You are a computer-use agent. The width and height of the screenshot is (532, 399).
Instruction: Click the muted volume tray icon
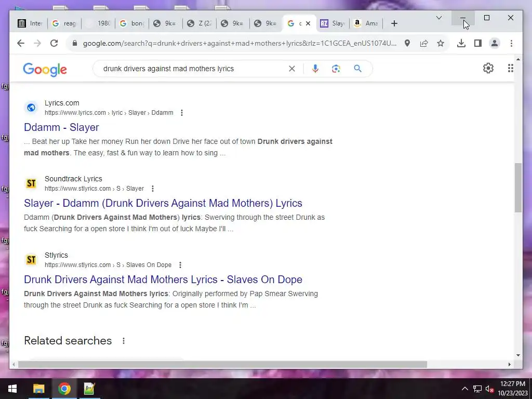click(x=489, y=389)
